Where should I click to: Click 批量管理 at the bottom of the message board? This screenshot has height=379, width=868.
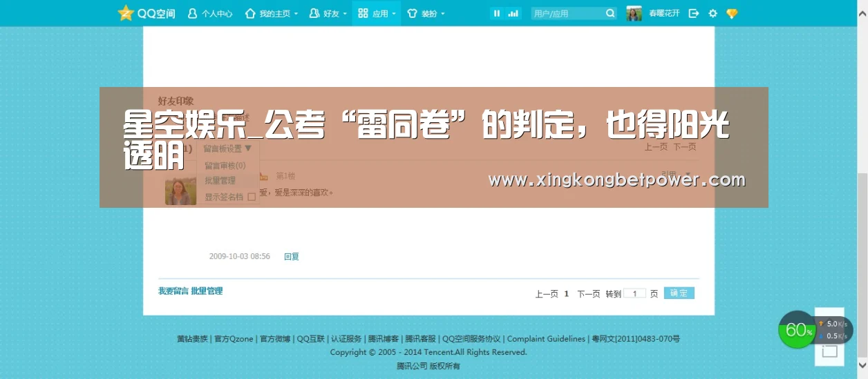pyautogui.click(x=207, y=291)
